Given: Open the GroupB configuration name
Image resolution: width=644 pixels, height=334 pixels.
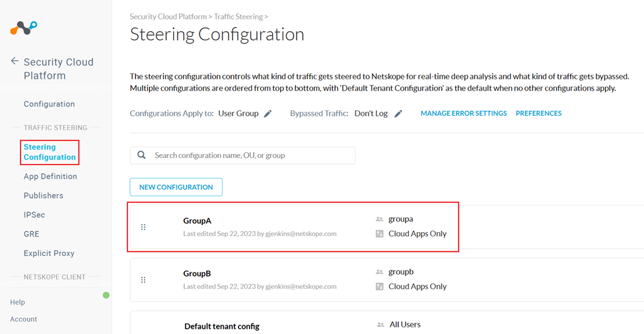Looking at the screenshot, I should tap(197, 274).
